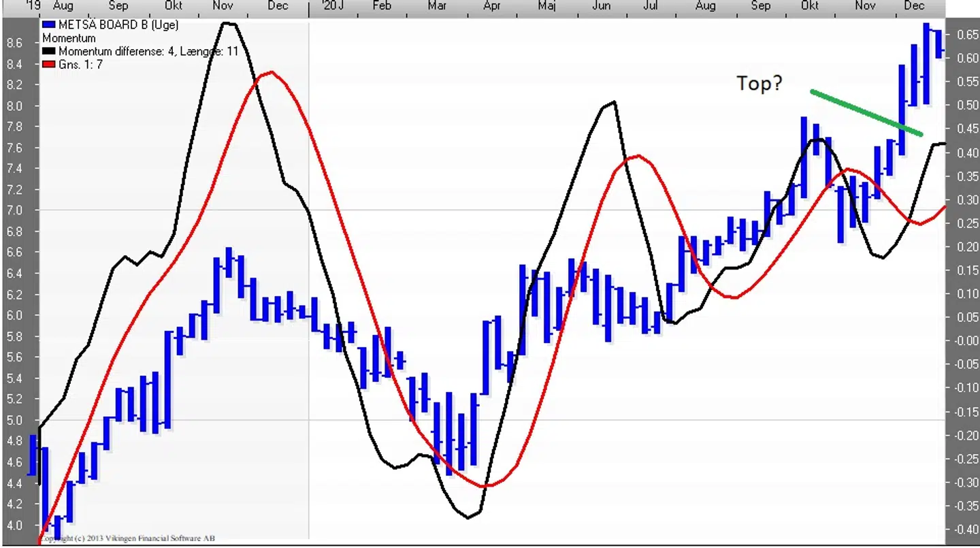This screenshot has height=548, width=980.
Task: Click the 'Jul' month on the time axis
Action: coord(651,6)
